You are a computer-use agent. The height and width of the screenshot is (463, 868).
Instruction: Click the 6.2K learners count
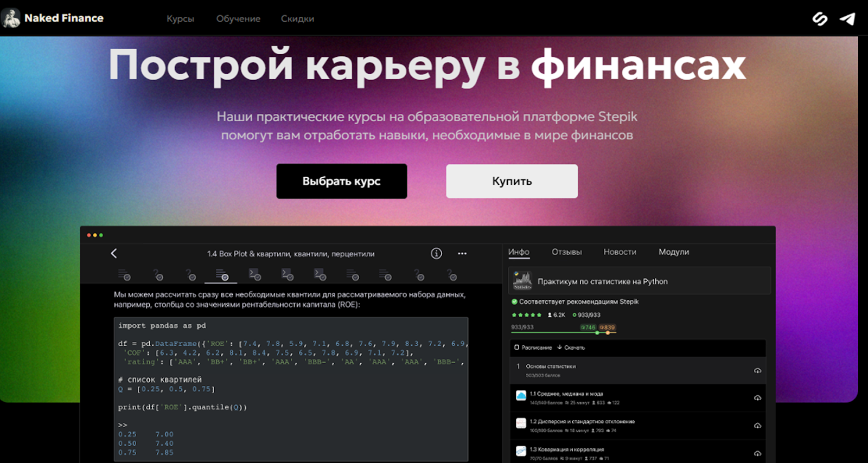point(557,315)
